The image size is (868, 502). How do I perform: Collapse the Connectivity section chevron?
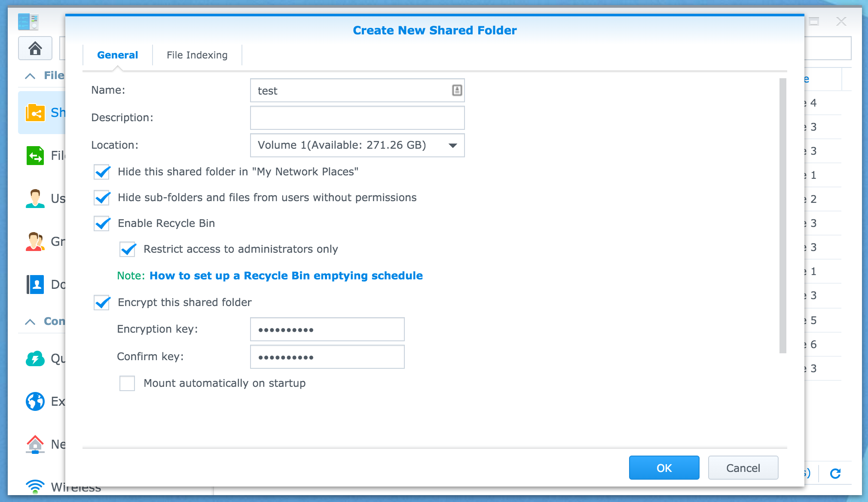pyautogui.click(x=30, y=322)
